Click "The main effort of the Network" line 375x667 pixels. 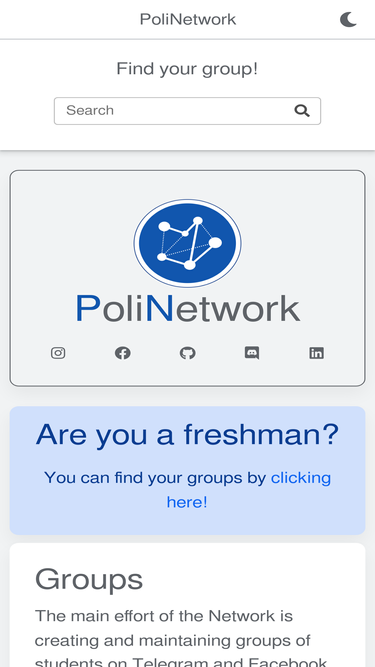click(x=164, y=616)
